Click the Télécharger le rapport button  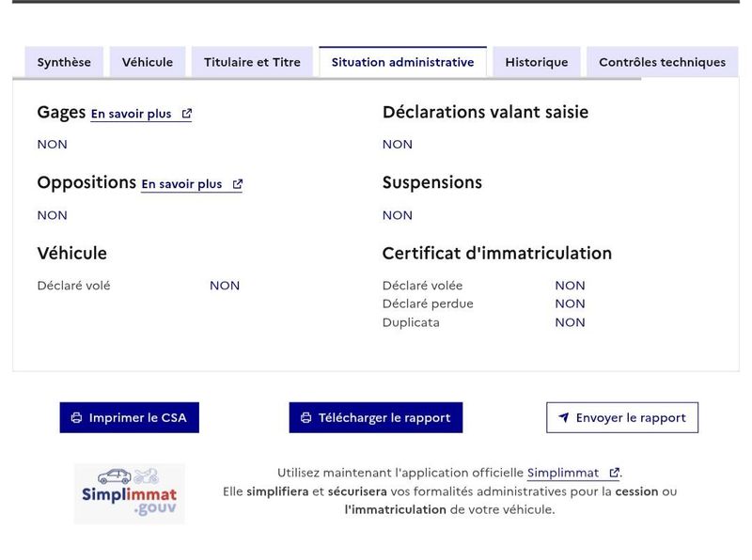375,417
